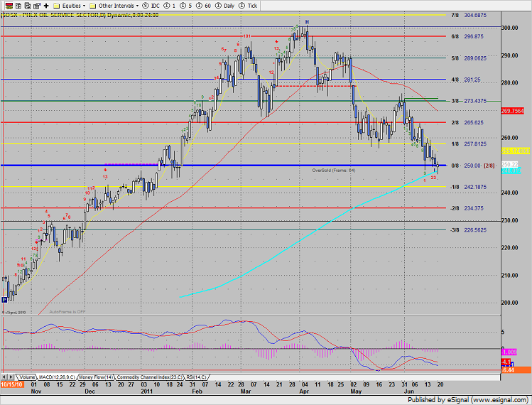The width and height of the screenshot is (532, 405).
Task: Click the IDC symbol button
Action: click(151, 6)
